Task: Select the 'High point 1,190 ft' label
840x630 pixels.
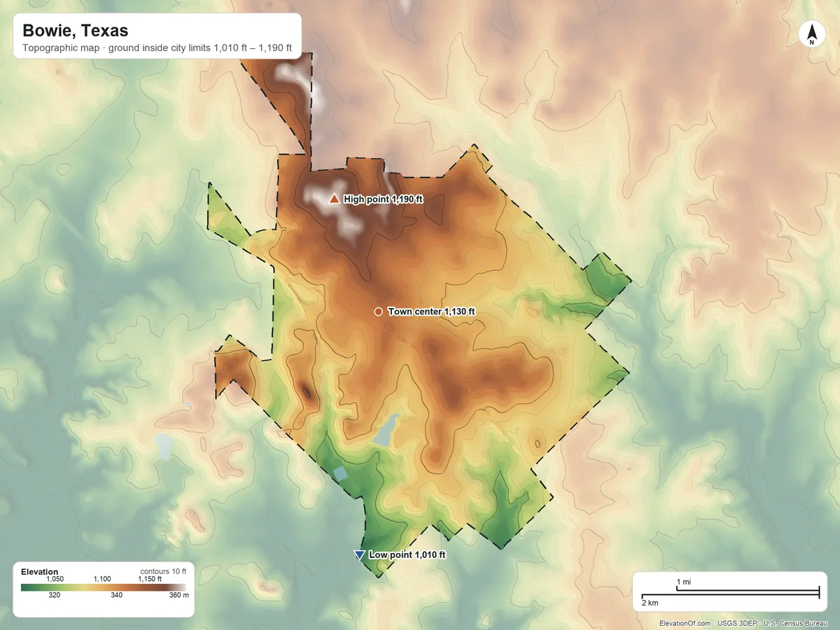Action: pyautogui.click(x=384, y=199)
